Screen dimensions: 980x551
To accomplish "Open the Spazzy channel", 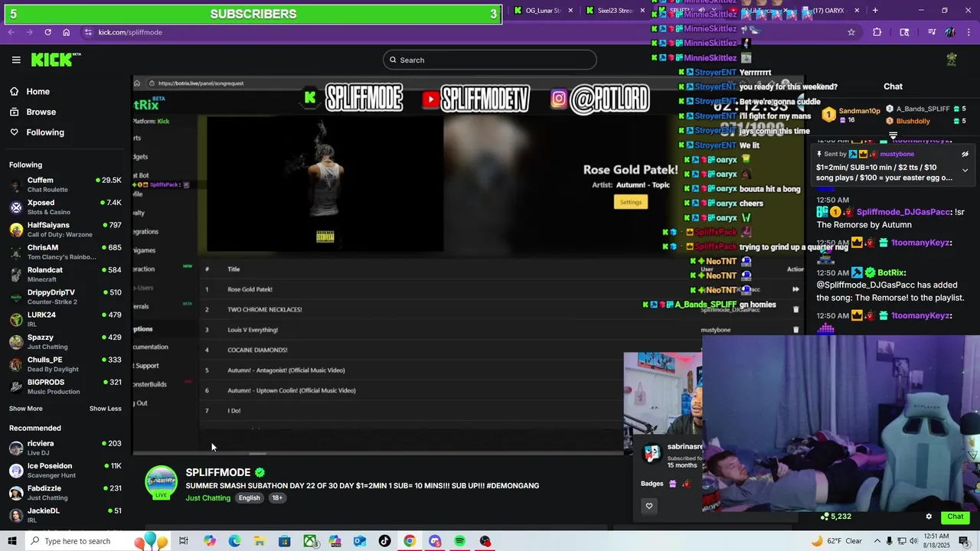I will tap(65, 341).
